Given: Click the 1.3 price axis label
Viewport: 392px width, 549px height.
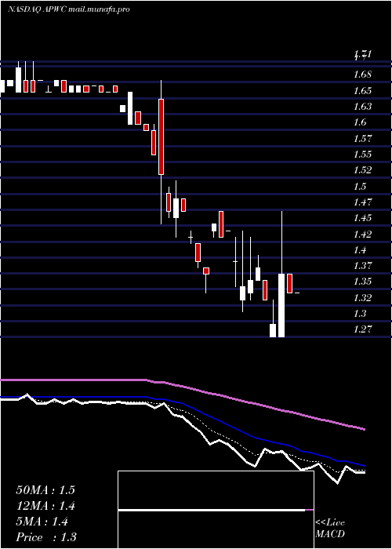Looking at the screenshot, I should tap(360, 314).
